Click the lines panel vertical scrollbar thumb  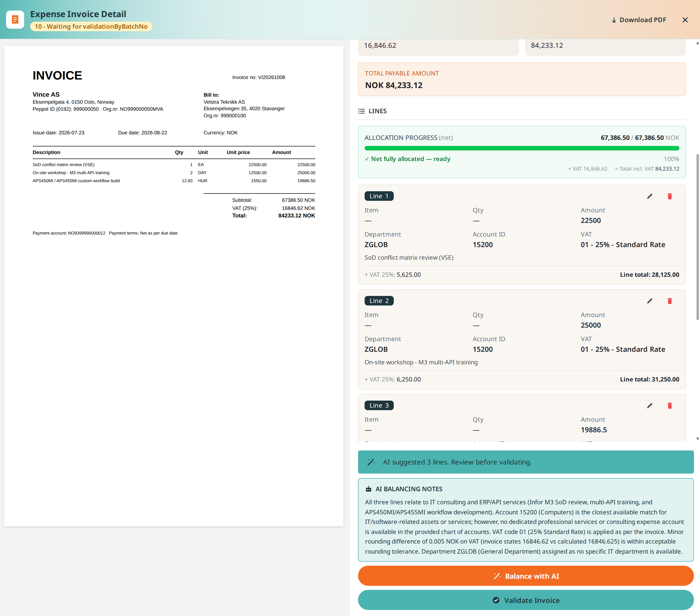pos(697,237)
